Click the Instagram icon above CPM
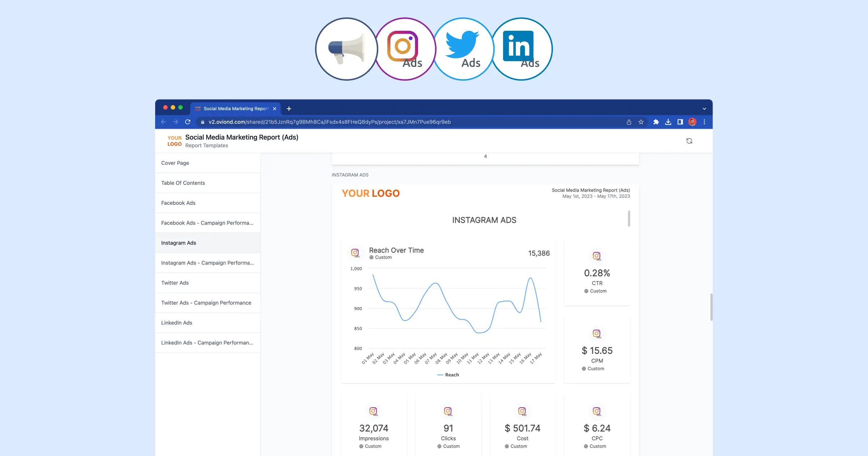 click(597, 334)
